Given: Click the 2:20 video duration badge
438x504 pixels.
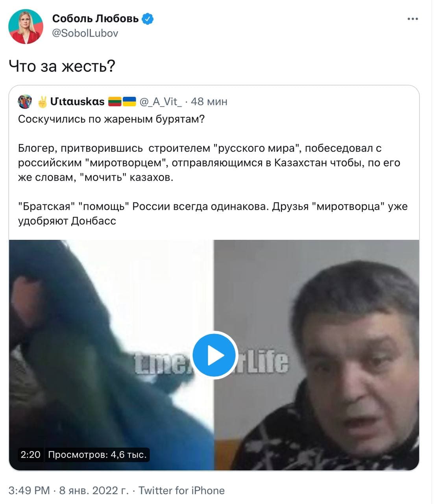Looking at the screenshot, I should [x=30, y=455].
